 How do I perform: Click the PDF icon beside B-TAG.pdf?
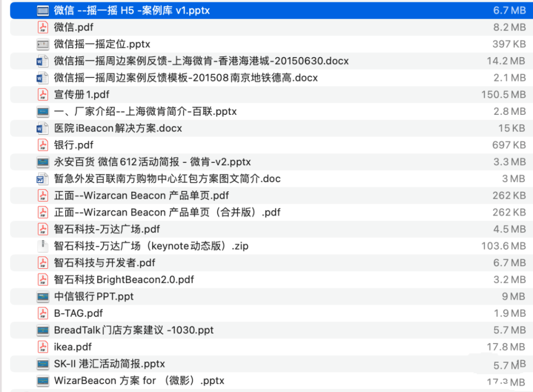pos(43,313)
